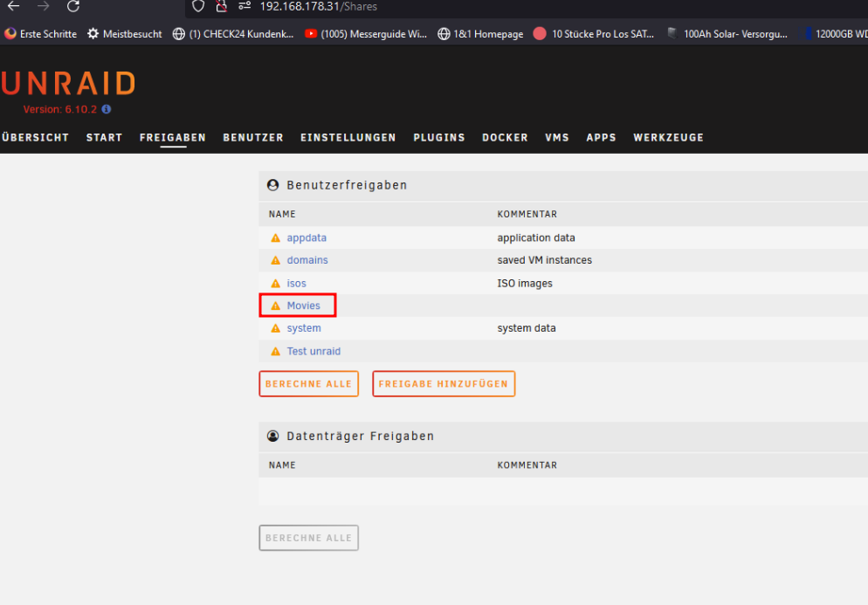Image resolution: width=868 pixels, height=605 pixels.
Task: Click the address bar URL field
Action: click(526, 7)
